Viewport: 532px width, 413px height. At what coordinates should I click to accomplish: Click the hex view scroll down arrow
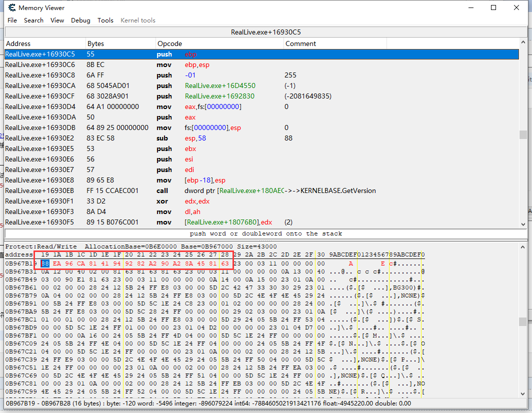523,394
